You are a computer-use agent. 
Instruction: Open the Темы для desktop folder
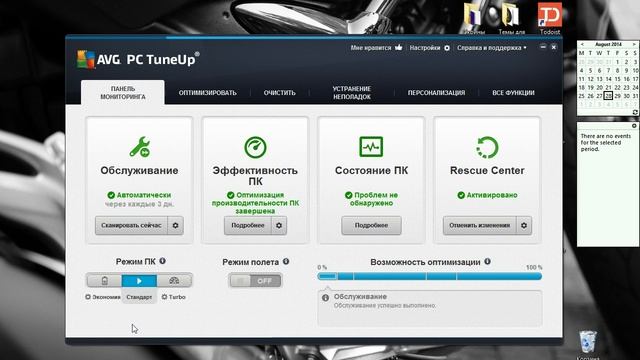point(511,18)
